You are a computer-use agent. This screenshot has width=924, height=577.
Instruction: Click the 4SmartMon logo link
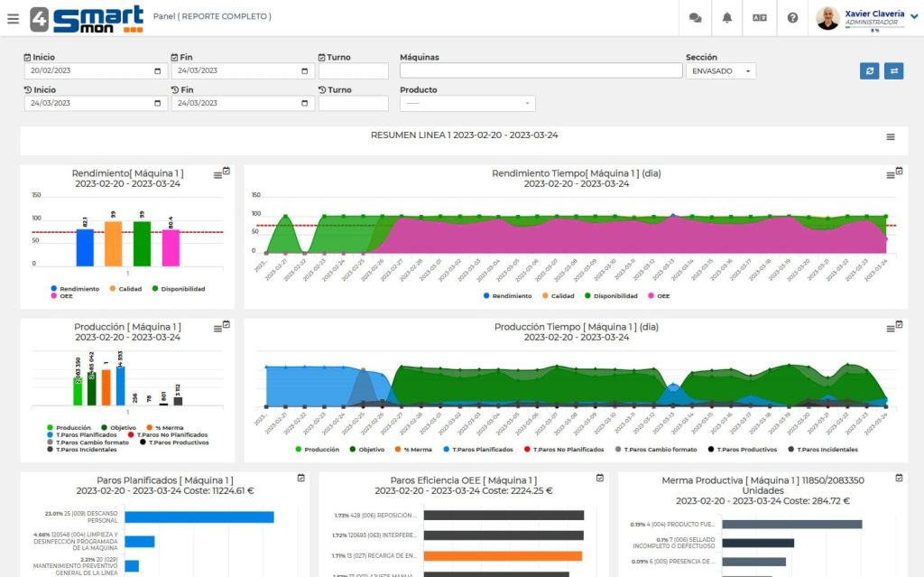tap(86, 18)
